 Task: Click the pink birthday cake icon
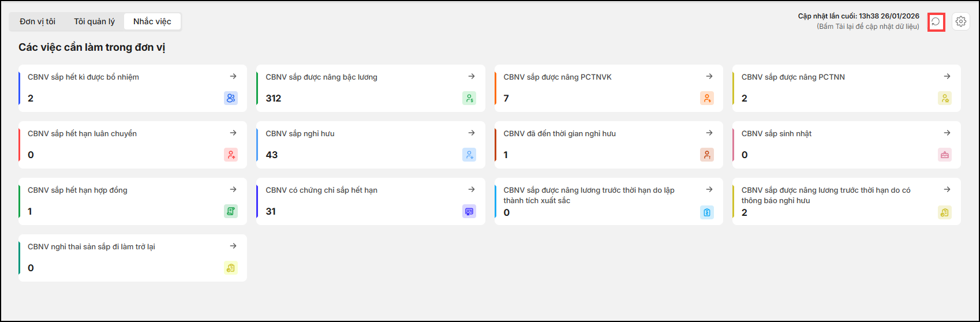[945, 155]
